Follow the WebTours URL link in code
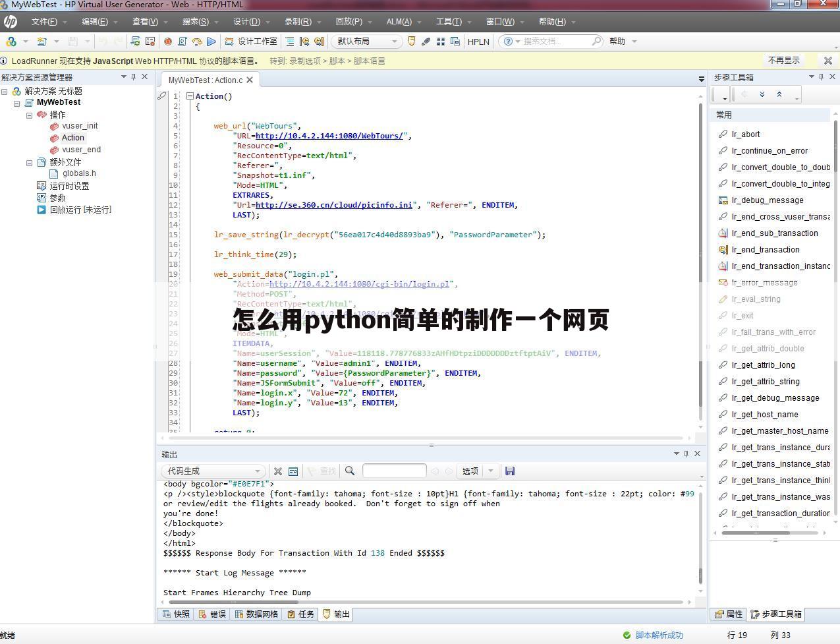 pyautogui.click(x=329, y=136)
